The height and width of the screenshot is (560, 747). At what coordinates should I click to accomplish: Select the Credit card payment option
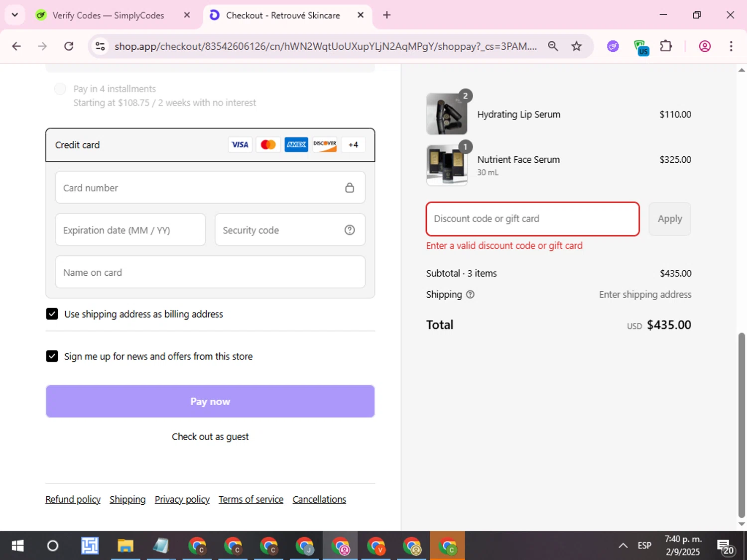[210, 145]
